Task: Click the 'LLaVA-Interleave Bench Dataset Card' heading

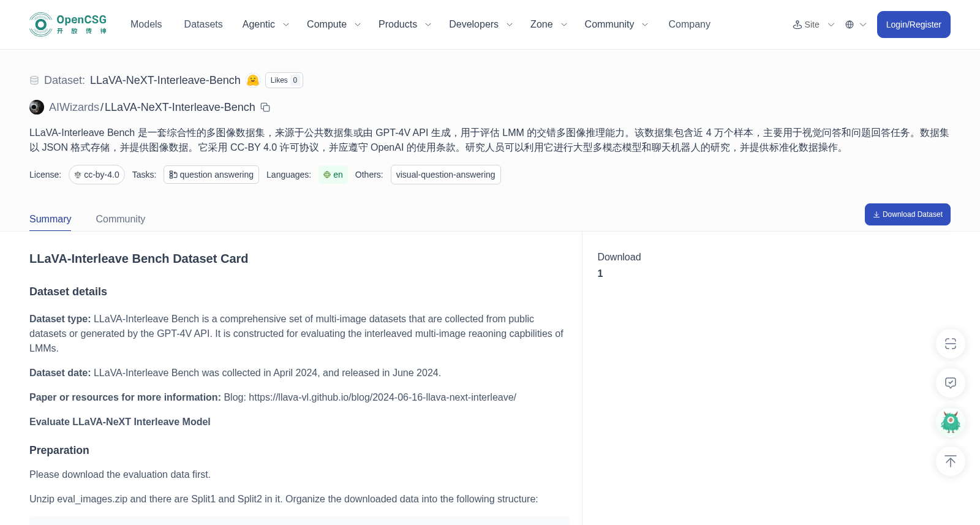Action: [x=138, y=259]
